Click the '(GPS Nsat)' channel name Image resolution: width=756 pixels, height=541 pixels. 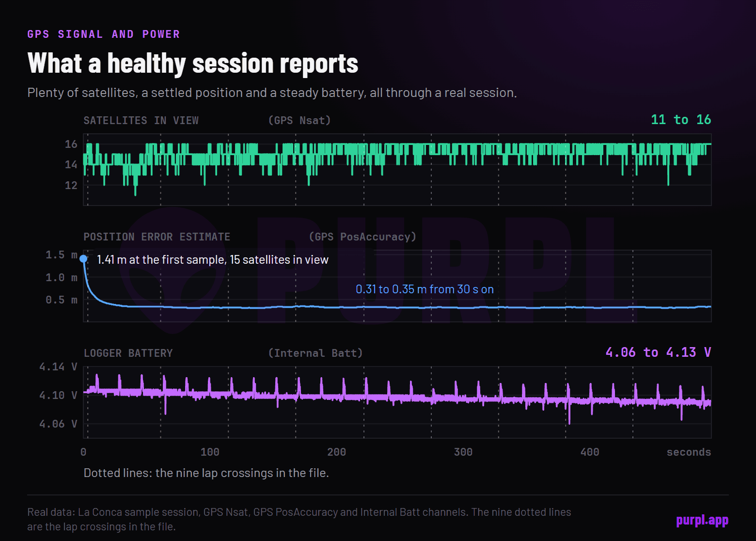click(299, 120)
